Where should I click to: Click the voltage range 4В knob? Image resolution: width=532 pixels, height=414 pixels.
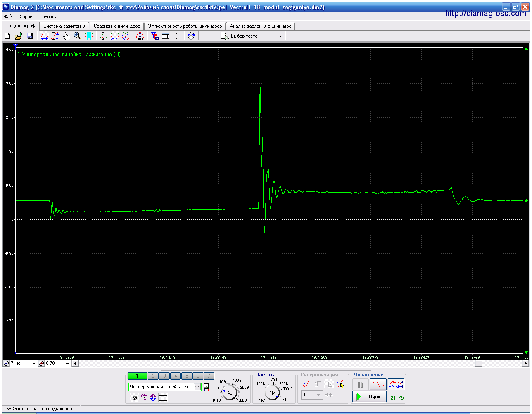pos(230,393)
